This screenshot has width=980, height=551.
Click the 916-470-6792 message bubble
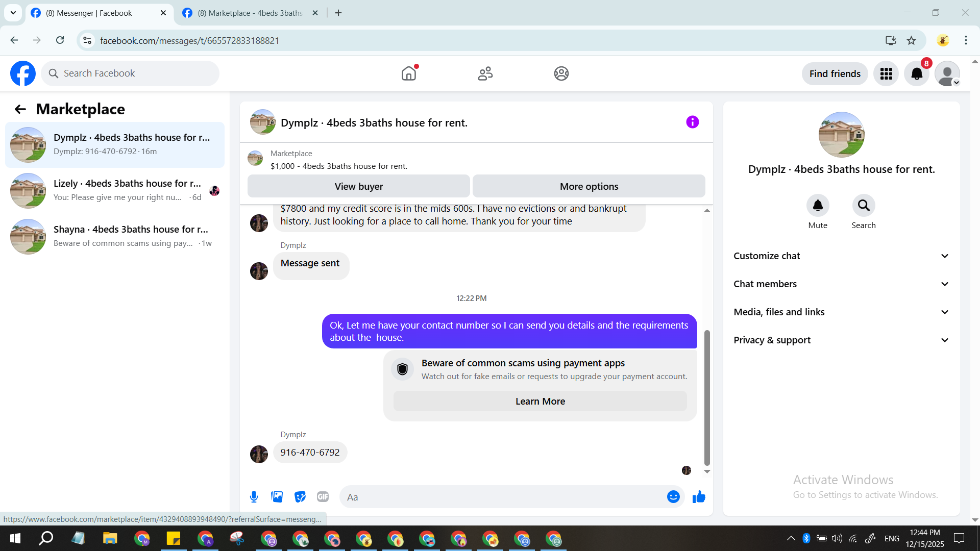point(310,453)
